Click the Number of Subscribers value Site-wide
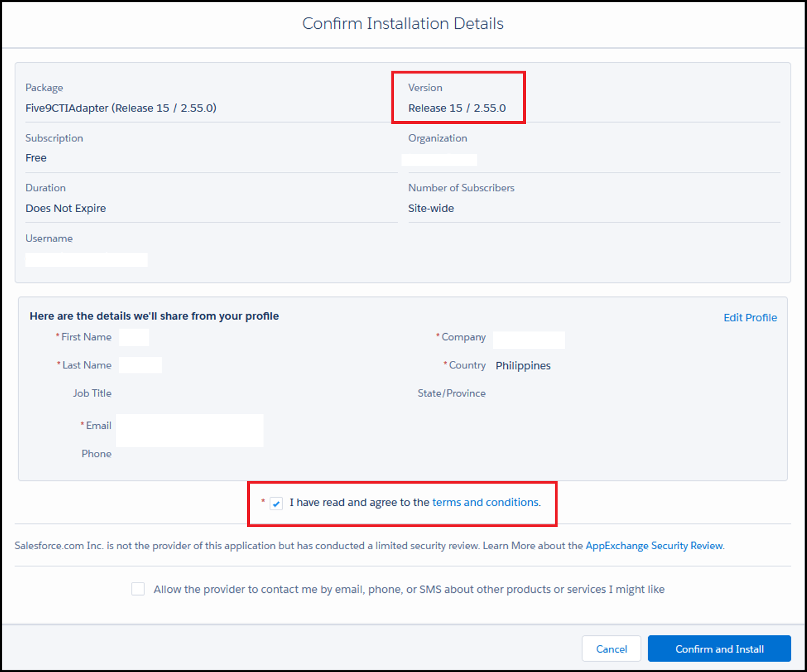The image size is (807, 672). pyautogui.click(x=431, y=208)
